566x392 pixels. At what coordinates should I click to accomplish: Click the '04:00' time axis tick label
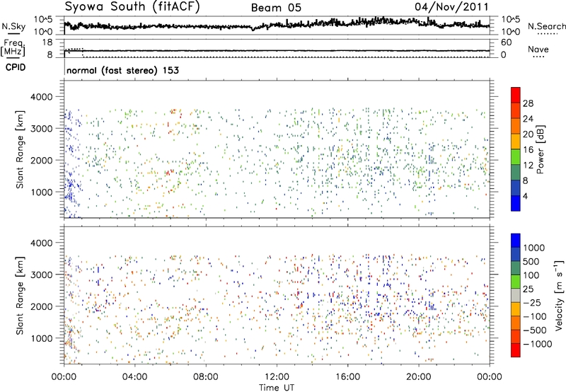tap(134, 377)
